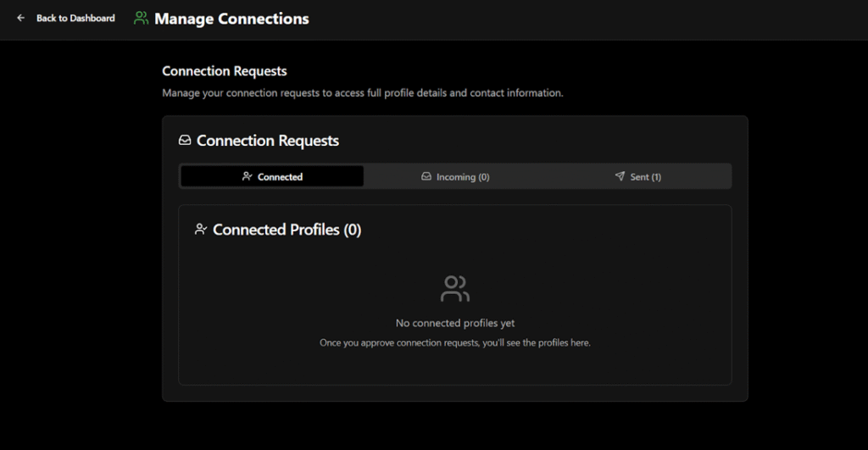
Task: Click the Back to Dashboard link
Action: [x=75, y=18]
